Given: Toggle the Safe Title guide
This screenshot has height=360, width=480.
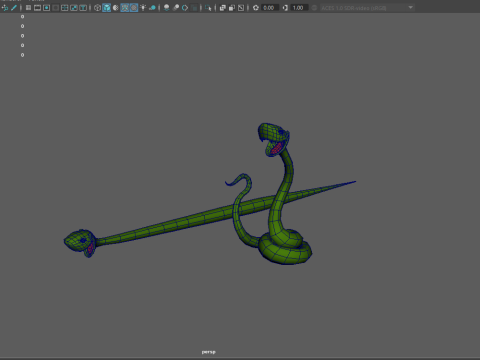Looking at the screenshot, I should coord(83,8).
